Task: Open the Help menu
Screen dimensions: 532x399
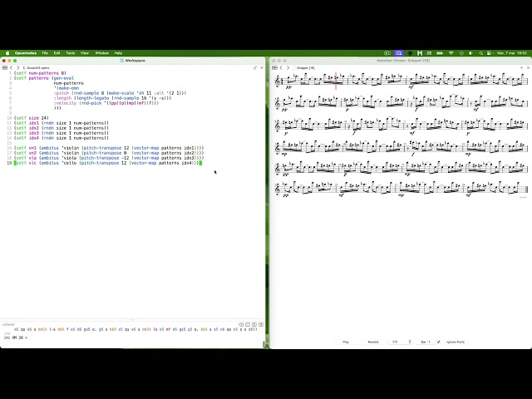Action: [x=118, y=53]
